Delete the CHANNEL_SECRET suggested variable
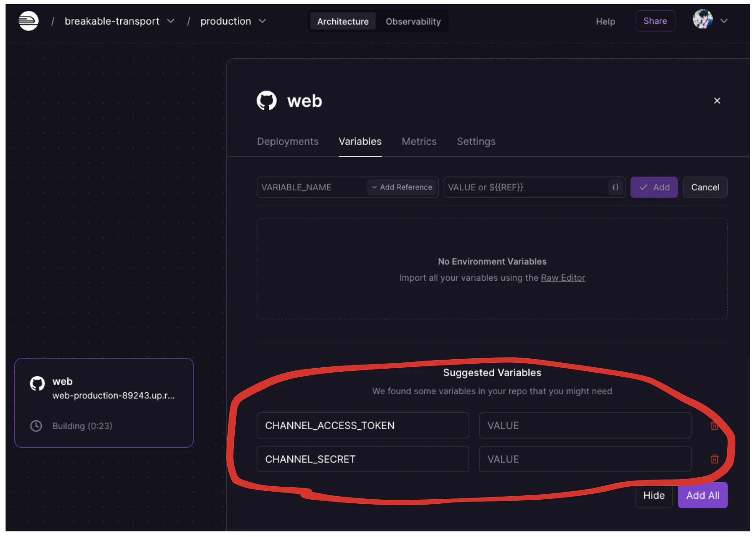Image resolution: width=756 pixels, height=537 pixels. [x=714, y=459]
